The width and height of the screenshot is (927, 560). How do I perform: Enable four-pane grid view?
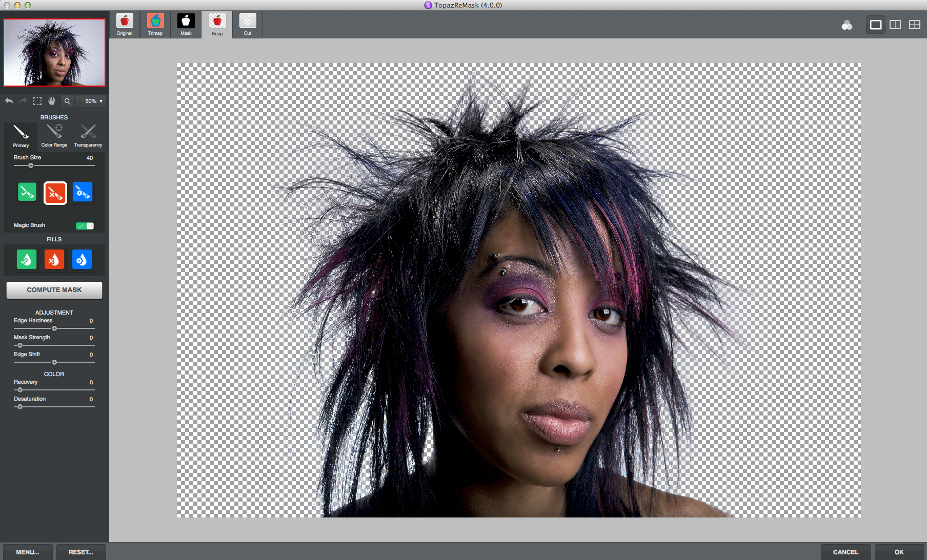914,25
